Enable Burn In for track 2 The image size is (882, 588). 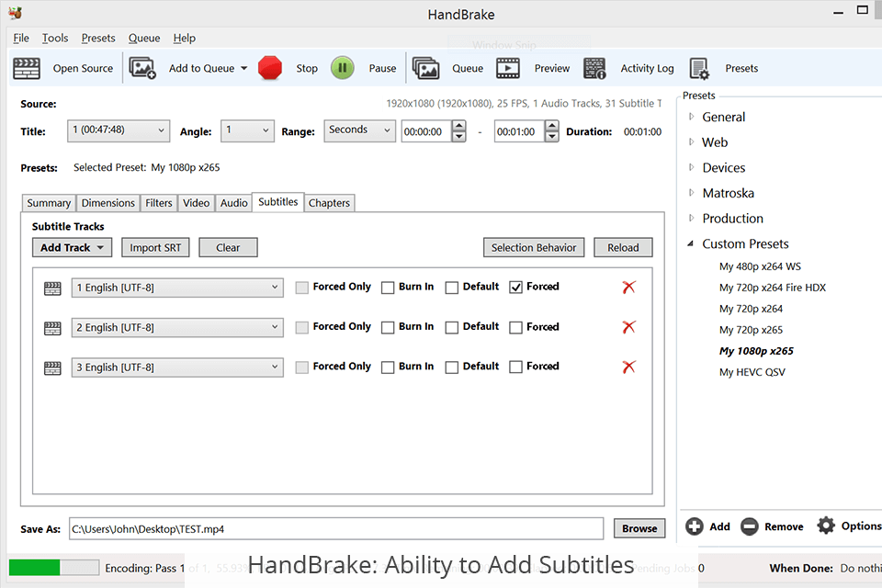(x=388, y=327)
